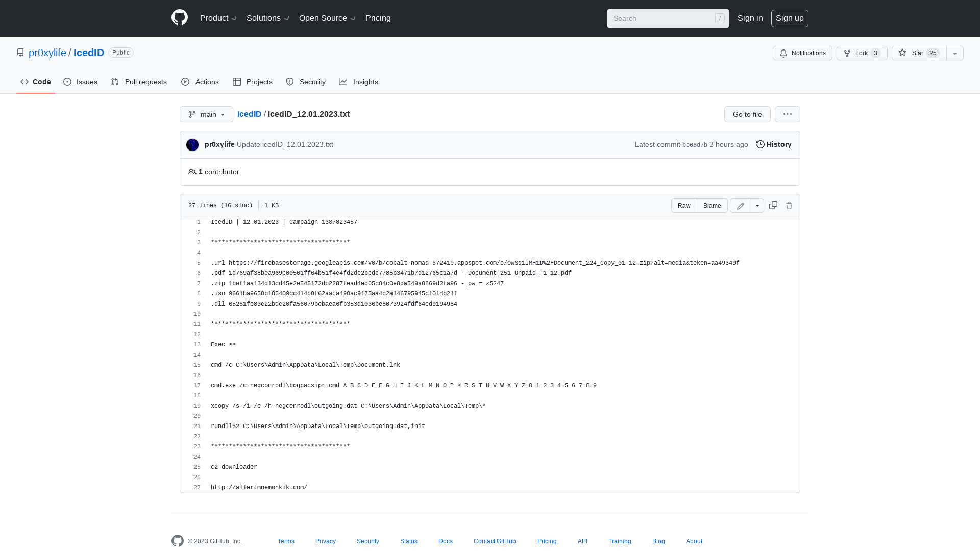980x551 pixels.
Task: Click the Notifications bell icon
Action: coord(783,53)
